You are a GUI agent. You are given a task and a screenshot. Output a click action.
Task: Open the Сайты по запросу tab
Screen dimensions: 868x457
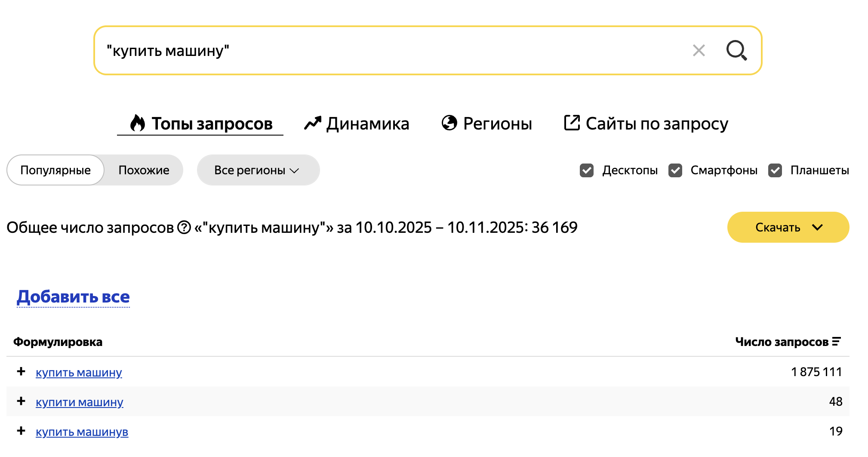[646, 124]
